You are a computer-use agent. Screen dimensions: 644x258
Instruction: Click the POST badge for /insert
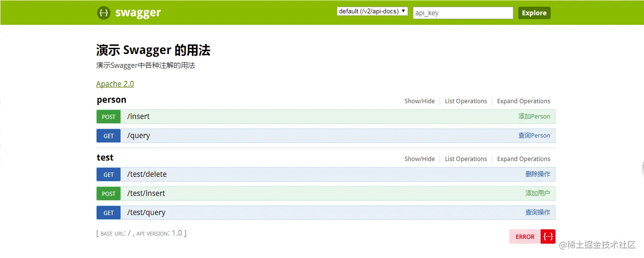pos(109,117)
